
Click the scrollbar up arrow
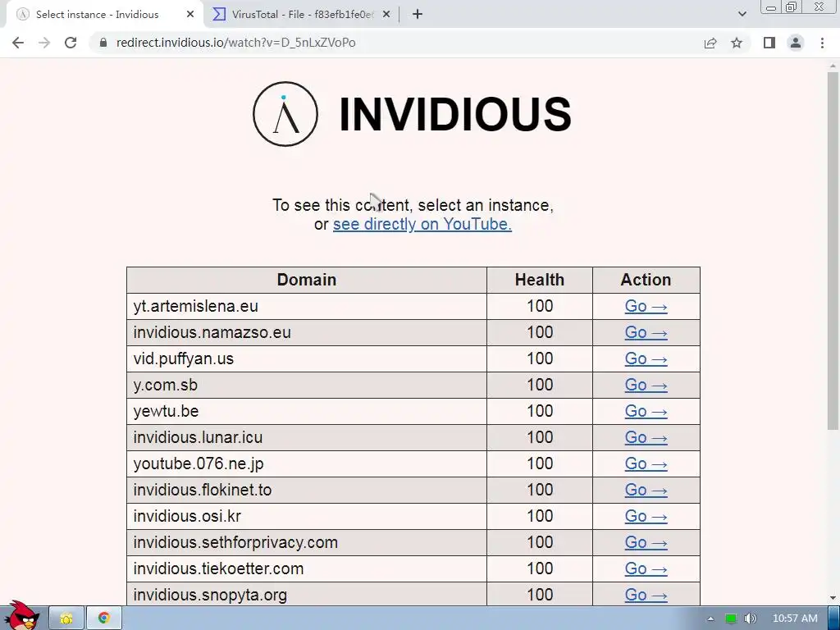coord(833,66)
